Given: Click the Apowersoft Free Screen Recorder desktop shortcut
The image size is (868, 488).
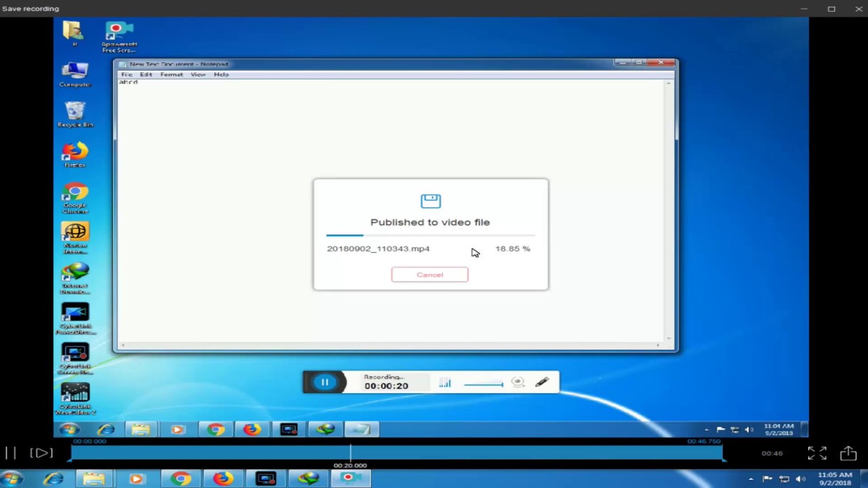Looking at the screenshot, I should point(119,37).
